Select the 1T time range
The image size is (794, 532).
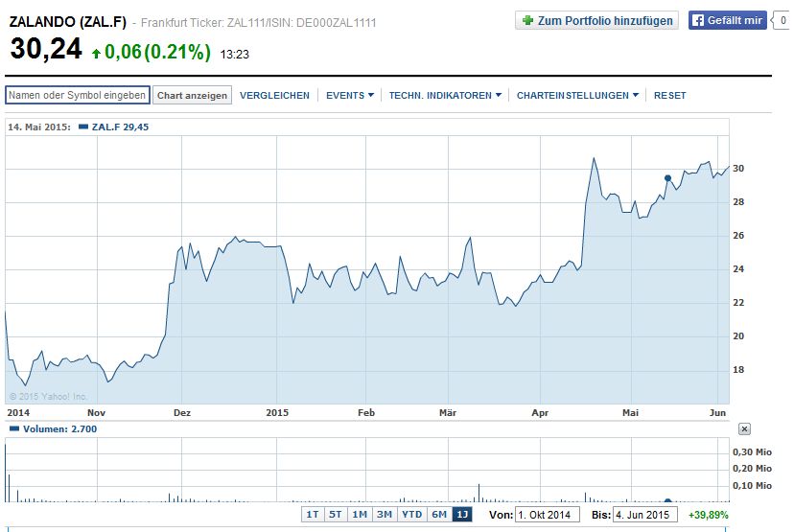[313, 515]
